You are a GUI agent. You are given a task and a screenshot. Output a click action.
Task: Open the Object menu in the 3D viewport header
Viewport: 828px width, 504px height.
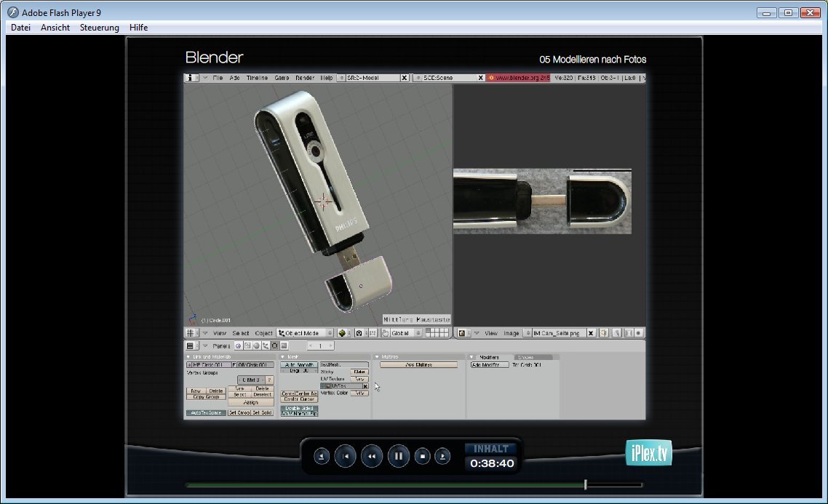click(x=263, y=333)
